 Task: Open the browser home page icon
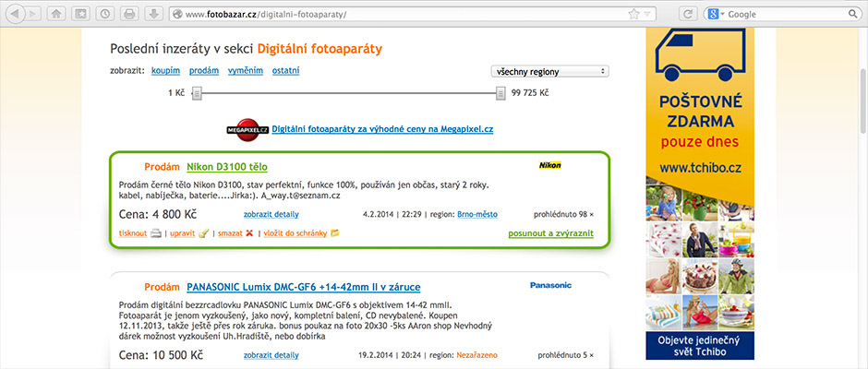55,14
